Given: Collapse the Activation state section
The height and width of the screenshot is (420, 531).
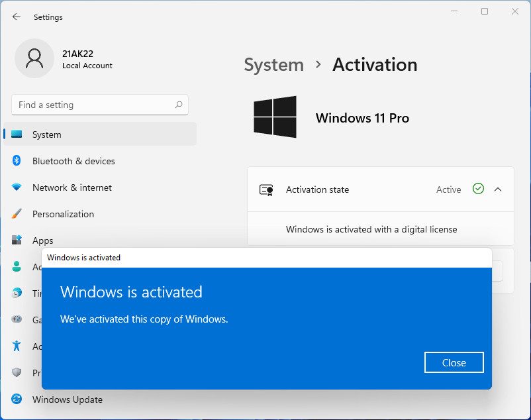Looking at the screenshot, I should 498,189.
